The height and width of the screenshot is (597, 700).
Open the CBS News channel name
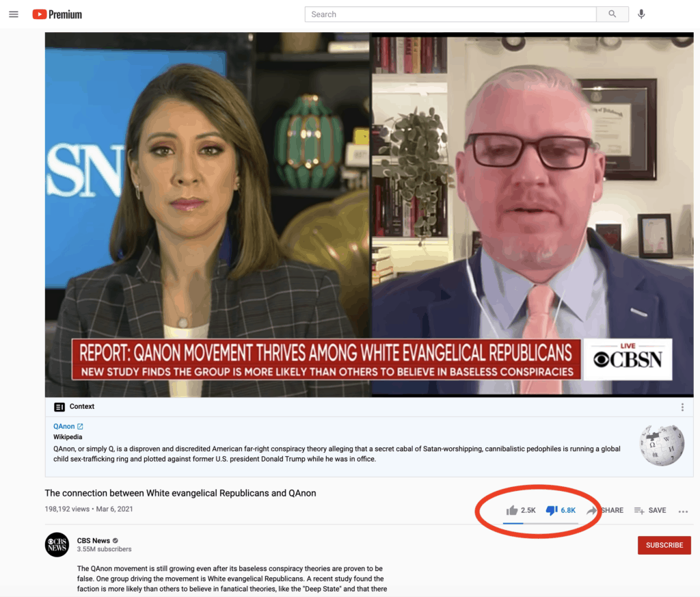click(94, 540)
